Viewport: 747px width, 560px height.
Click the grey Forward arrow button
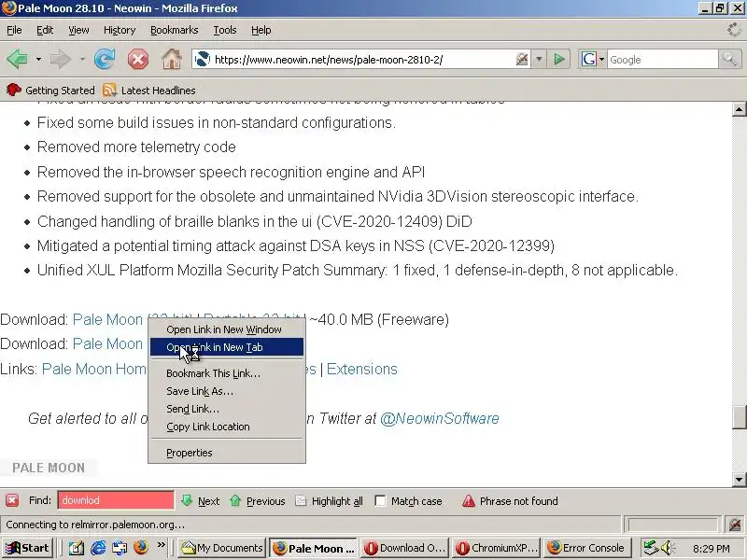click(x=60, y=60)
